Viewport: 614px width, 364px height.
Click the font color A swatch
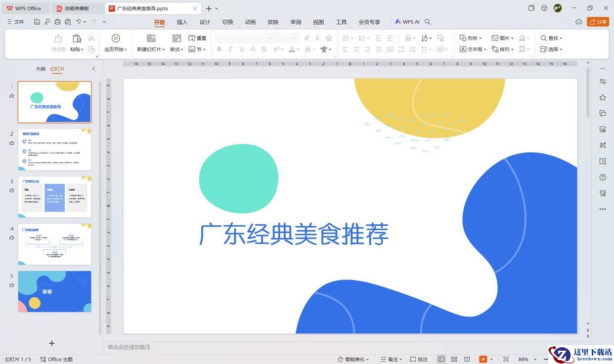point(292,49)
